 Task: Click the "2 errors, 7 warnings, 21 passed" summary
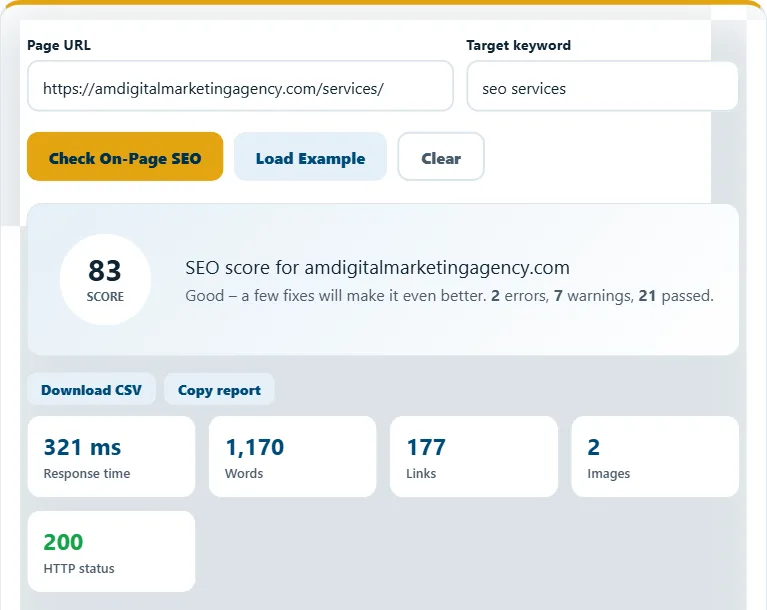coord(602,295)
